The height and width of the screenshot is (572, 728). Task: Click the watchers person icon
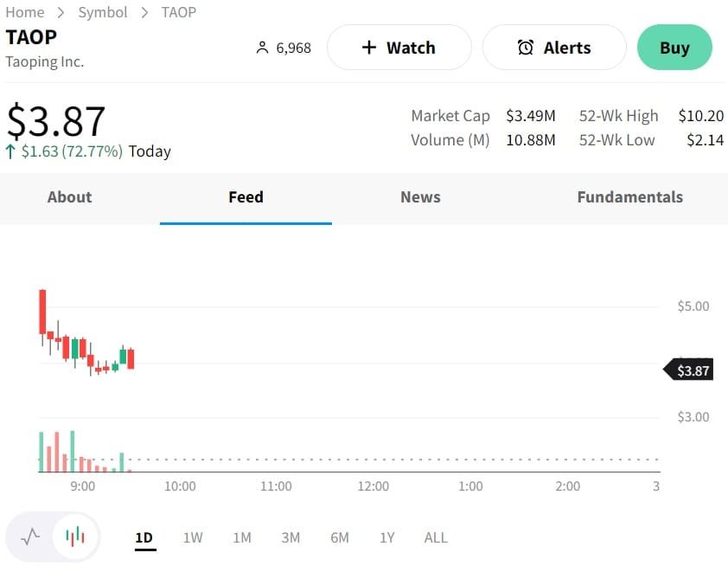coord(263,48)
